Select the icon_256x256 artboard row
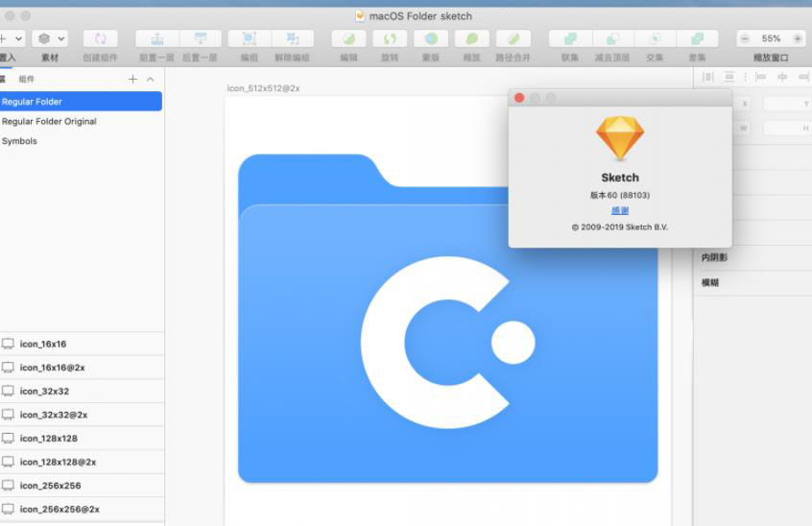 82,485
